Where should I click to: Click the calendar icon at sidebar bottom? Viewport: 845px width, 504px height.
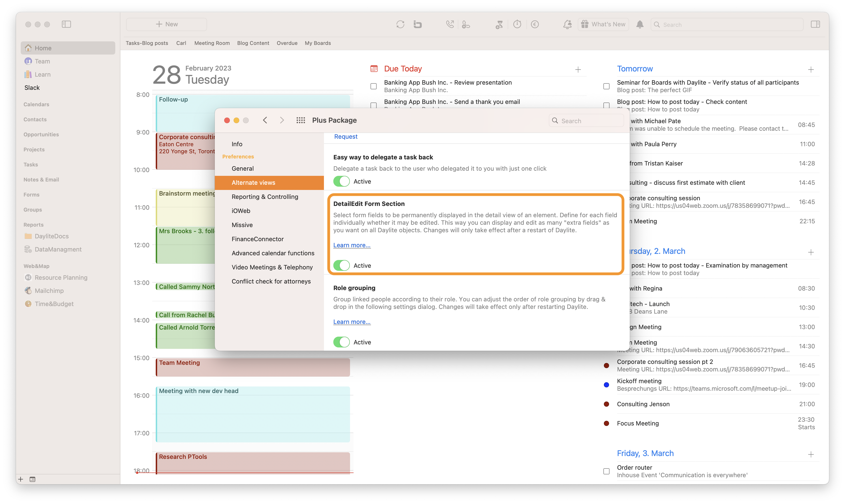click(x=33, y=479)
